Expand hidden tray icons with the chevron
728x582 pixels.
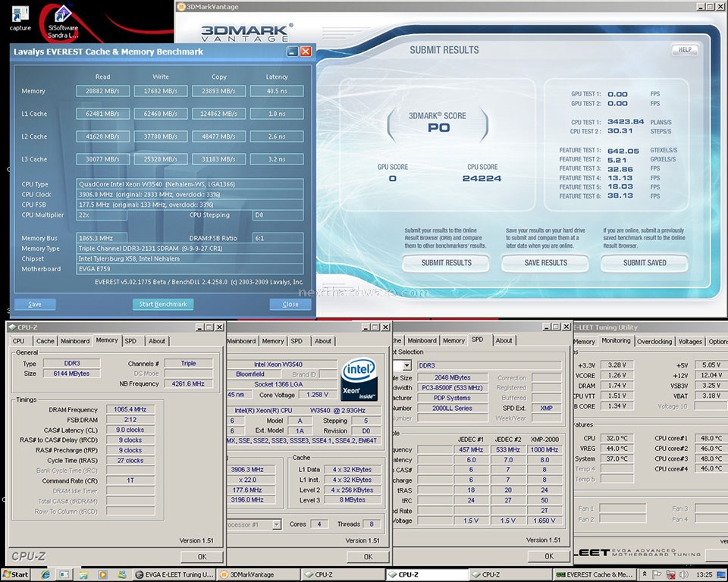pyautogui.click(x=645, y=574)
